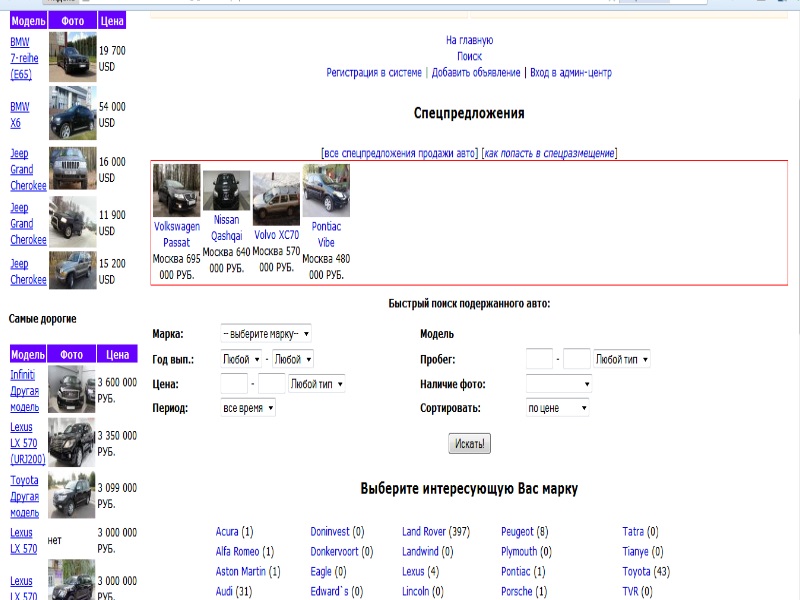Open the BMW 7-reihe (E65) car photo

(72, 57)
